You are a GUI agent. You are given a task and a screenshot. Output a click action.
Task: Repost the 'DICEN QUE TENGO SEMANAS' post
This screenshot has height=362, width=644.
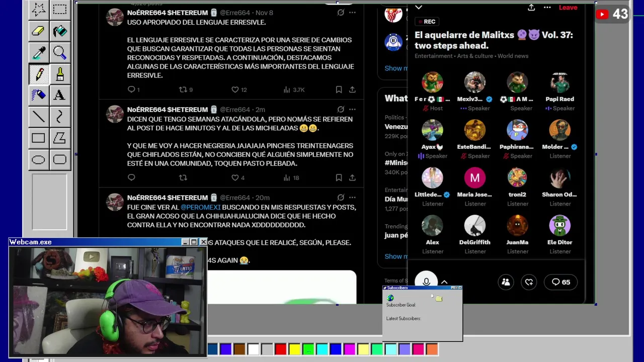coord(183,177)
